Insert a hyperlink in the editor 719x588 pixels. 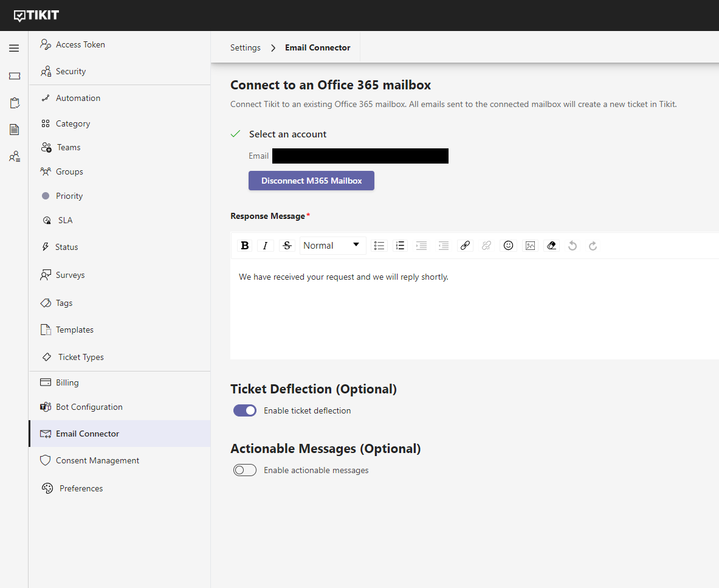click(465, 246)
